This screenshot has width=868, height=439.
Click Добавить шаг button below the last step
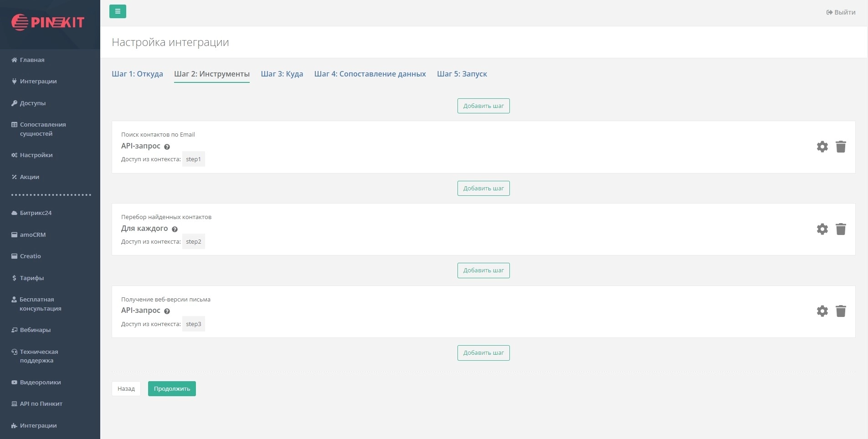(x=483, y=353)
